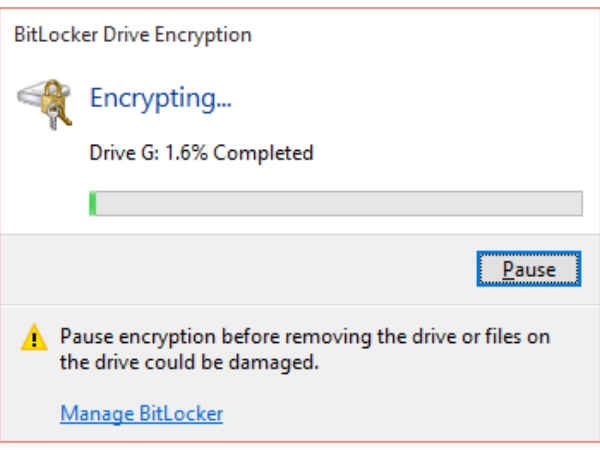Click the blue Encrypting... heading
Screen dimensions: 600x450
tap(161, 99)
